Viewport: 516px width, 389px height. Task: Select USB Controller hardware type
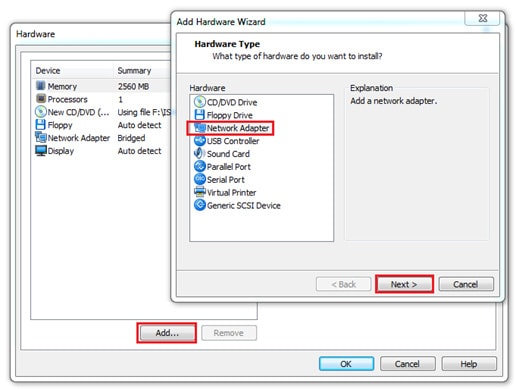pyautogui.click(x=226, y=141)
